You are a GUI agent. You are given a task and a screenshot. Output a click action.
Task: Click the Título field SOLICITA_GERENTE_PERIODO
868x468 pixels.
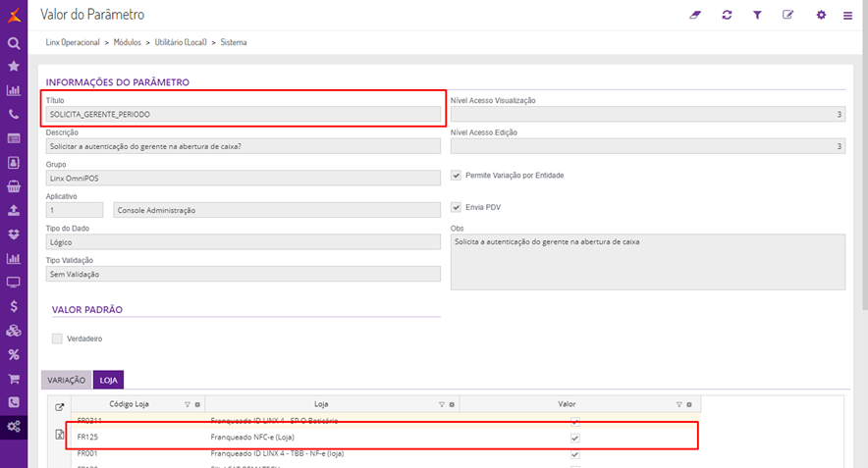[243, 114]
